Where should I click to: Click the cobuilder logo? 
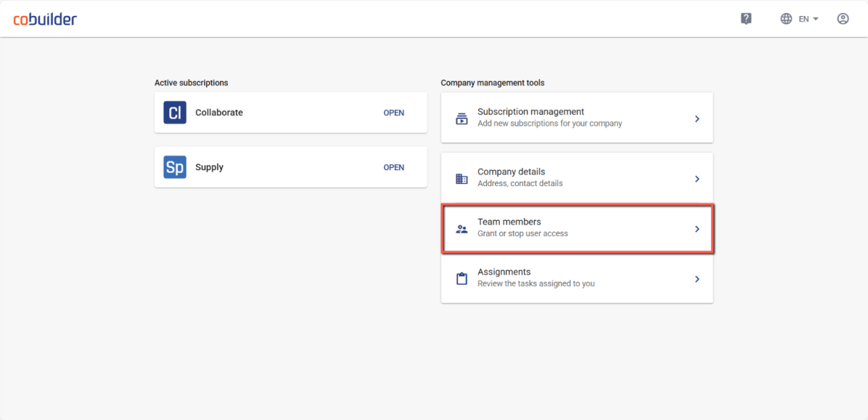[x=45, y=19]
